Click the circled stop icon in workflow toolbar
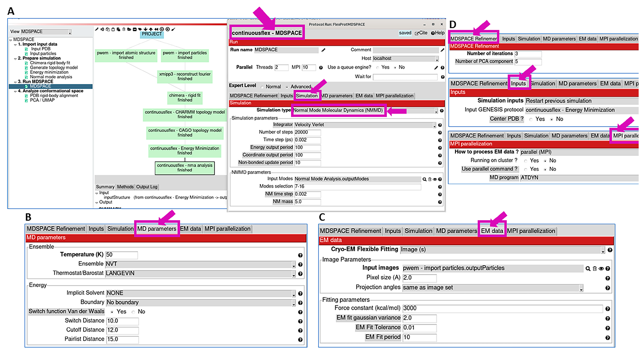The image size is (644, 352). [x=167, y=29]
